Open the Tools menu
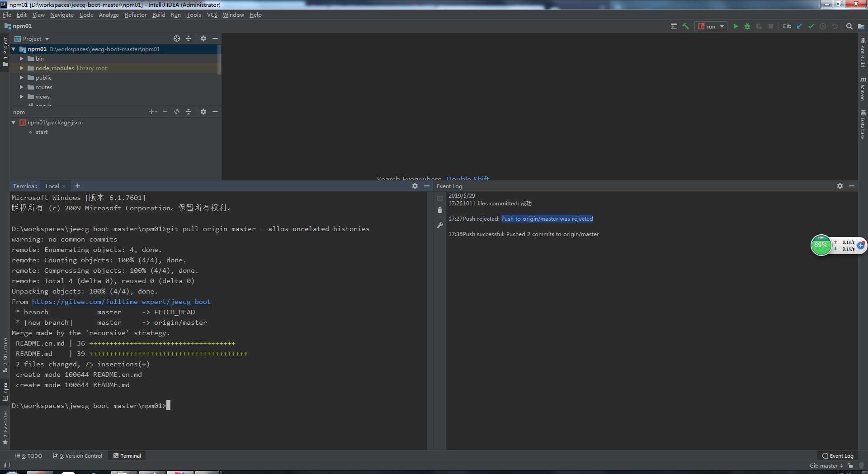This screenshot has height=474, width=868. tap(194, 15)
